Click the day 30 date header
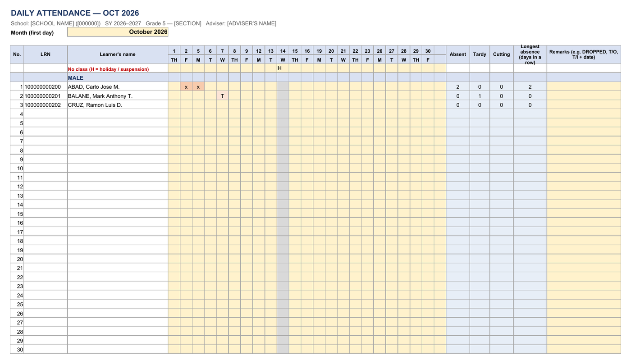Viewport: 631px width, 364px height. click(428, 51)
